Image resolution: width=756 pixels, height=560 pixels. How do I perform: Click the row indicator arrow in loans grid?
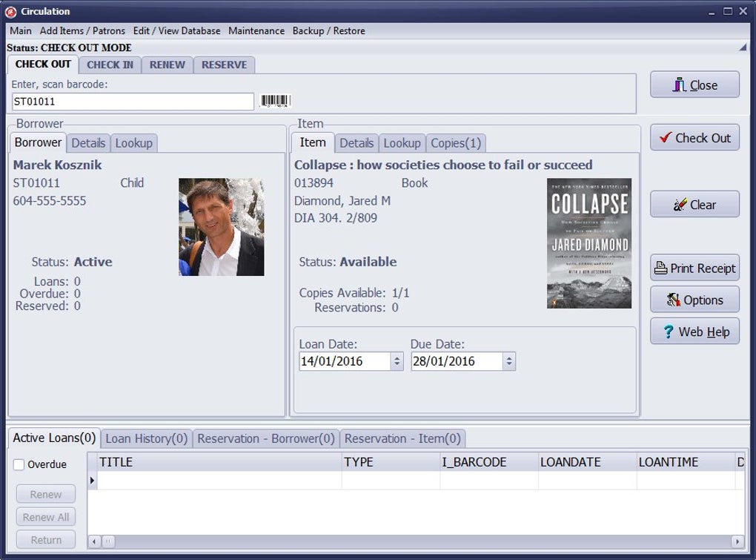pos(92,481)
